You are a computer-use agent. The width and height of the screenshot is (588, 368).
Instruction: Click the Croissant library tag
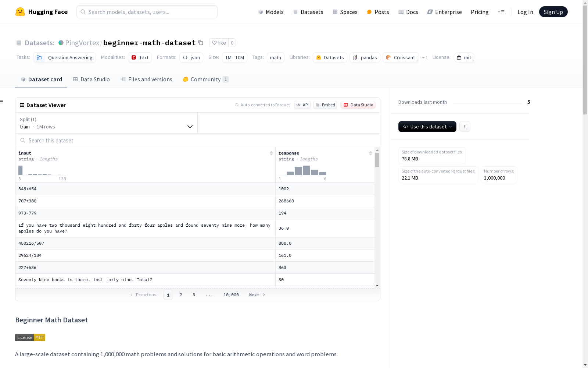click(400, 57)
